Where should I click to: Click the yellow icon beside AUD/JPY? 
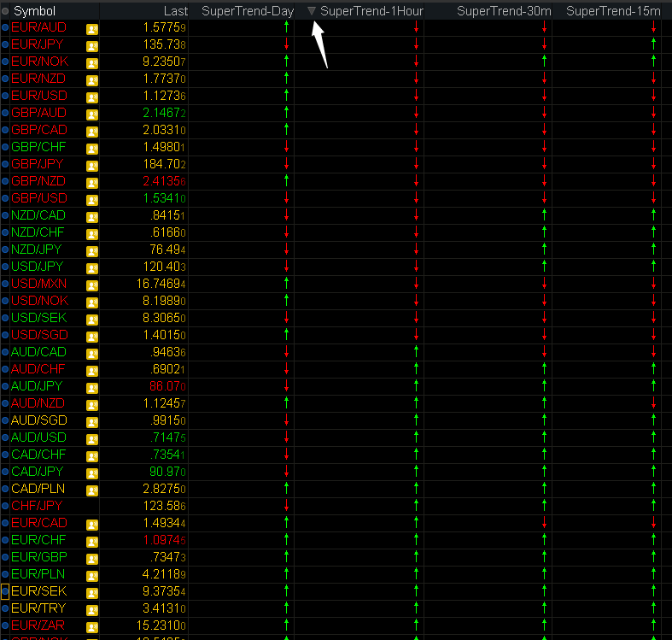tap(92, 388)
